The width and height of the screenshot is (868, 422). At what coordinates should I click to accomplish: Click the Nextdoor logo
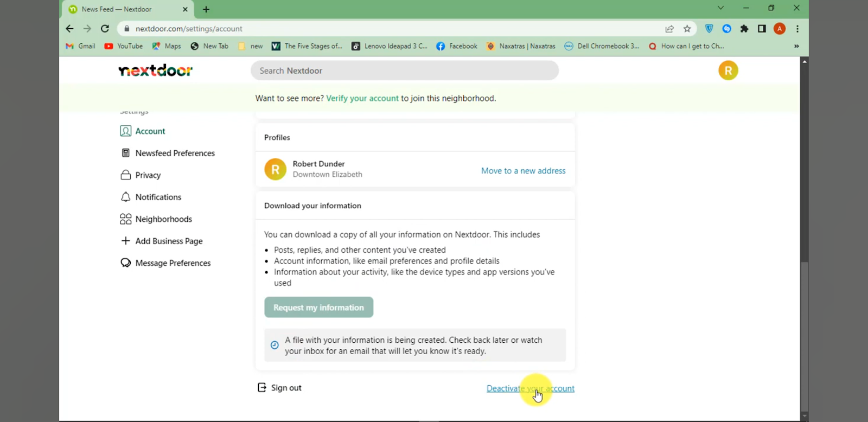156,71
